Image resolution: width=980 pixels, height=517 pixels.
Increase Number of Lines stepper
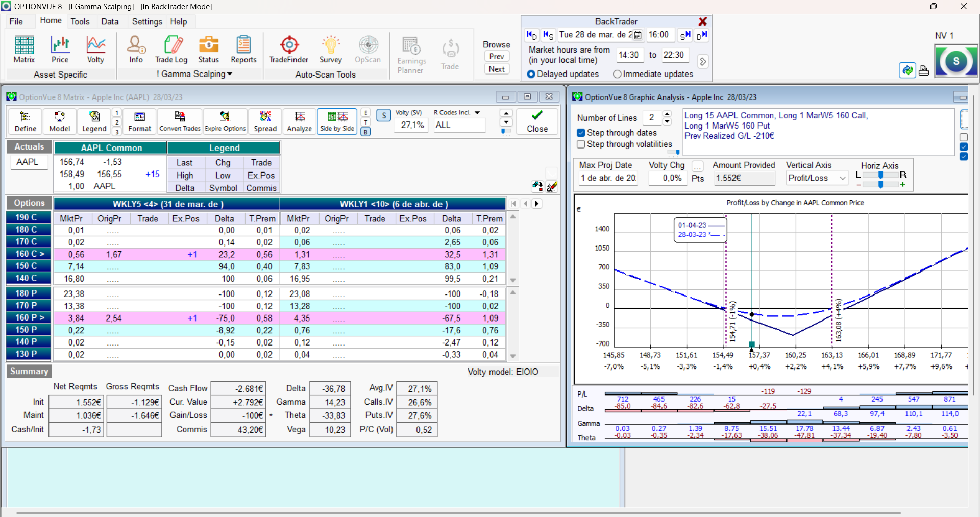(667, 114)
